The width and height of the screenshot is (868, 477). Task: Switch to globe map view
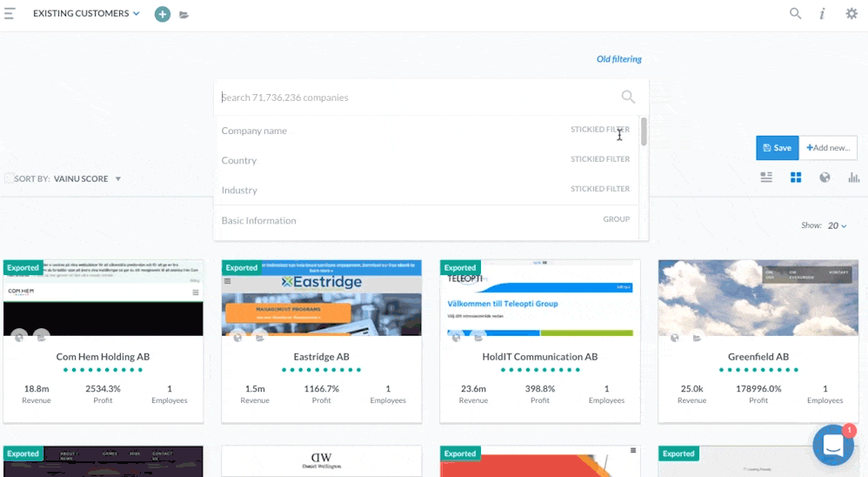825,178
